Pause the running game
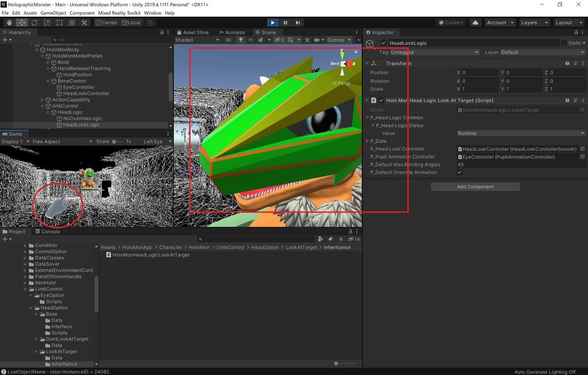 pos(285,23)
